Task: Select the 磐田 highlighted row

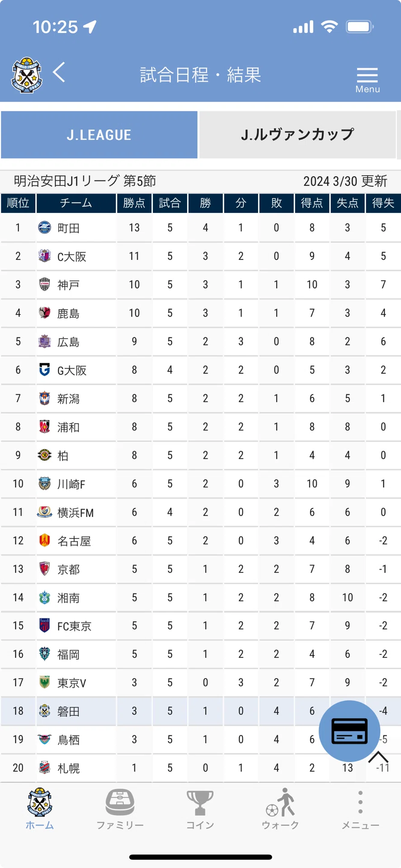Action: (x=200, y=711)
